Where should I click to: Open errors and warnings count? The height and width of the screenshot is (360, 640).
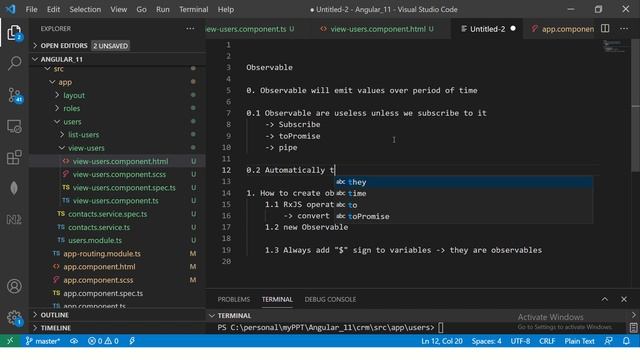pyautogui.click(x=103, y=341)
